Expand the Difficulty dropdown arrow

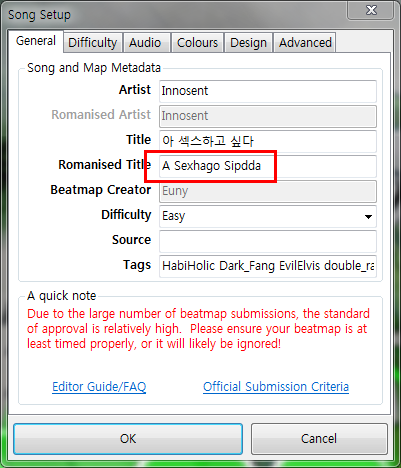coord(368,217)
